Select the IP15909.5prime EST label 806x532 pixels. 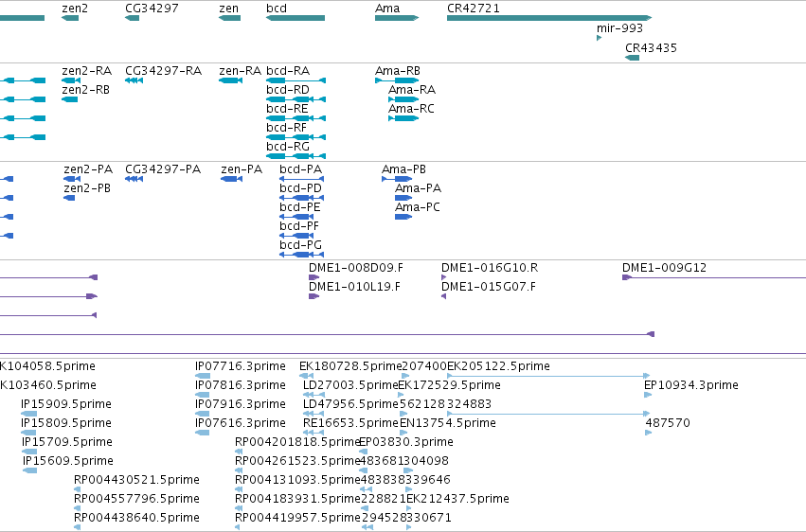65,404
